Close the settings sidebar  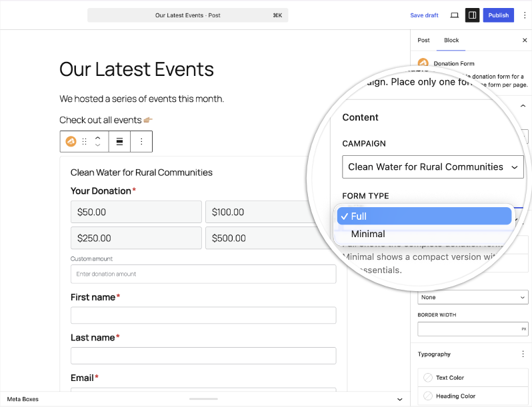click(x=525, y=40)
